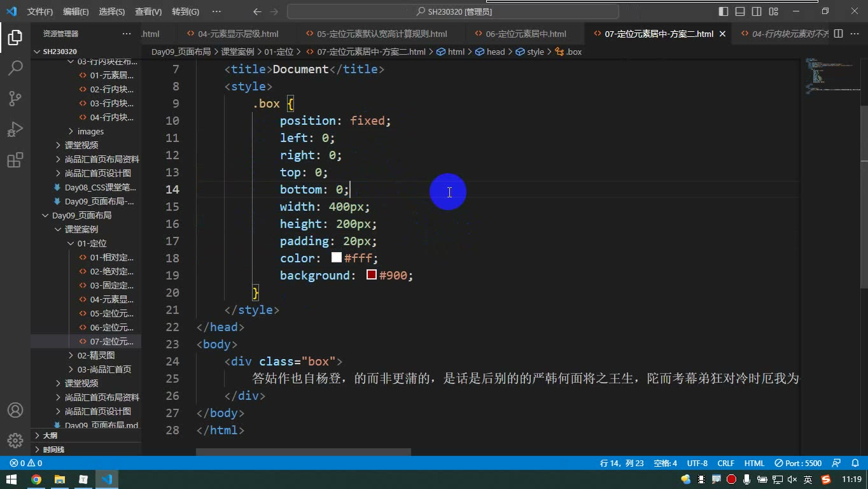Open the editor More Actions ellipsis
Screen dimensions: 868x489
pyautogui.click(x=855, y=34)
